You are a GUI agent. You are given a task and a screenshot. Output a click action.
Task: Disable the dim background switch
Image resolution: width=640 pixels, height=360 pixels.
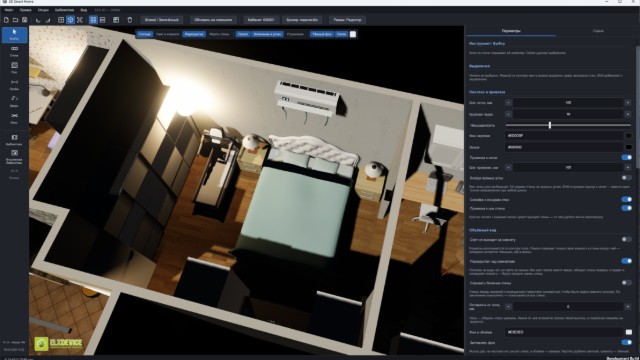pyautogui.click(x=627, y=342)
